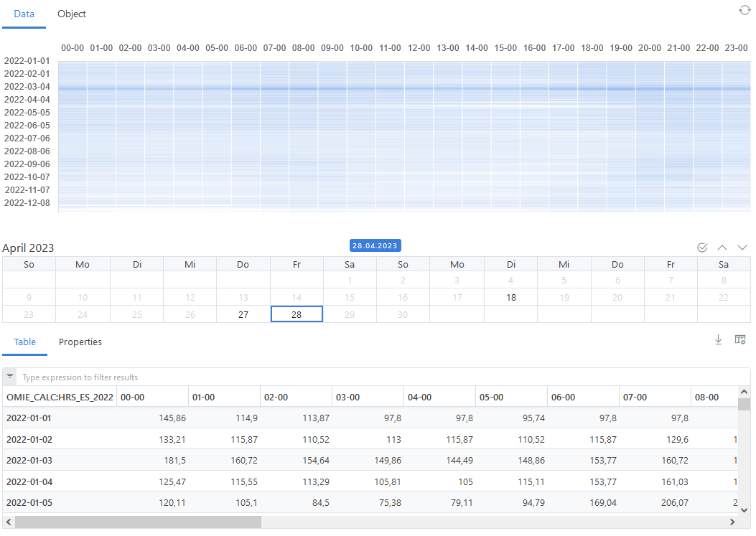This screenshot has width=756, height=536.
Task: Open the Properties tab
Action: coord(80,342)
